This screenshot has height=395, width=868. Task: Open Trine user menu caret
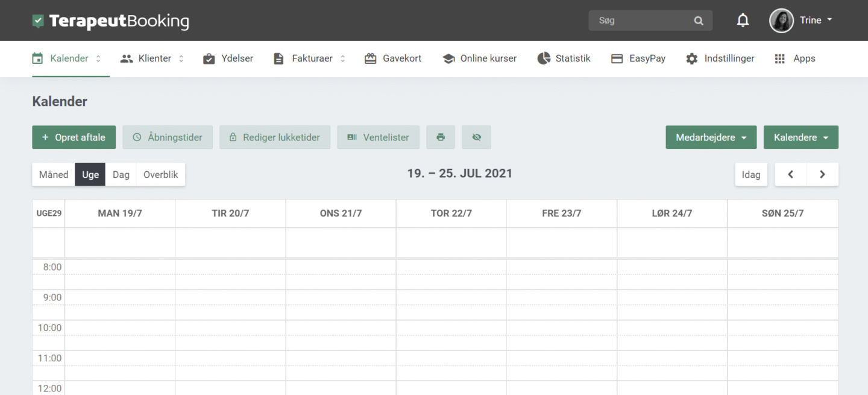(829, 20)
